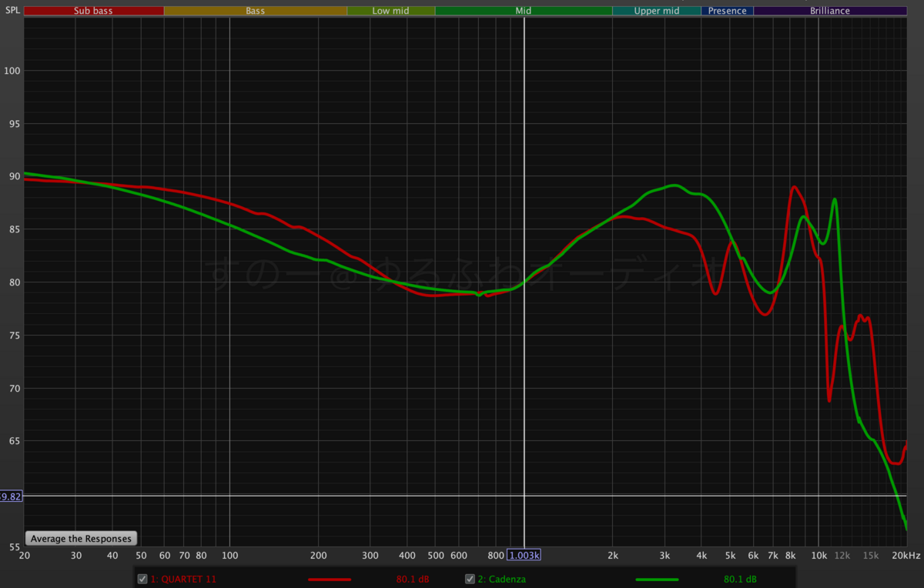
Task: Click the 100 SPL axis tick label
Action: pos(14,70)
